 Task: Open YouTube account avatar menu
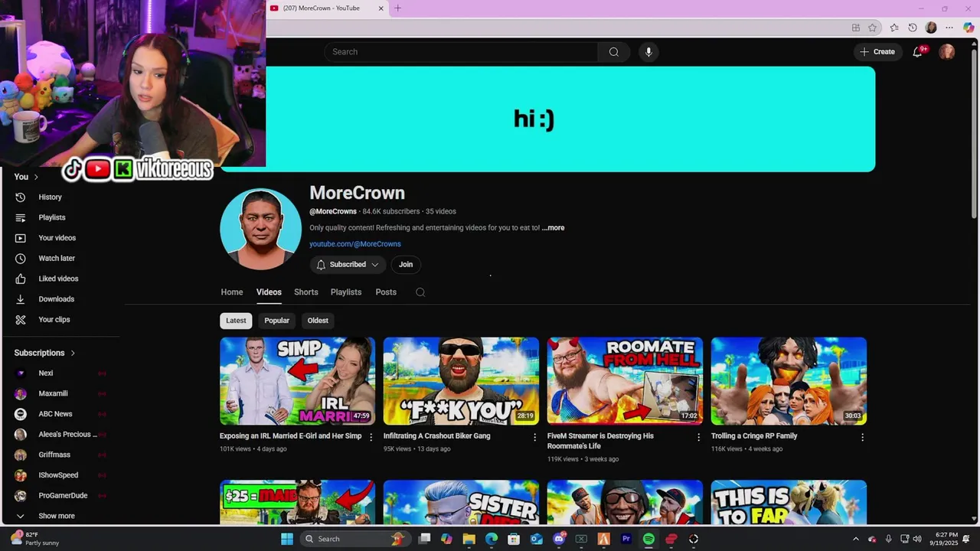(947, 52)
